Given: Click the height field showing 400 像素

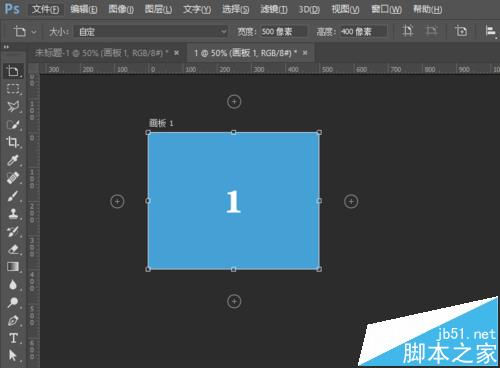Looking at the screenshot, I should tap(363, 32).
